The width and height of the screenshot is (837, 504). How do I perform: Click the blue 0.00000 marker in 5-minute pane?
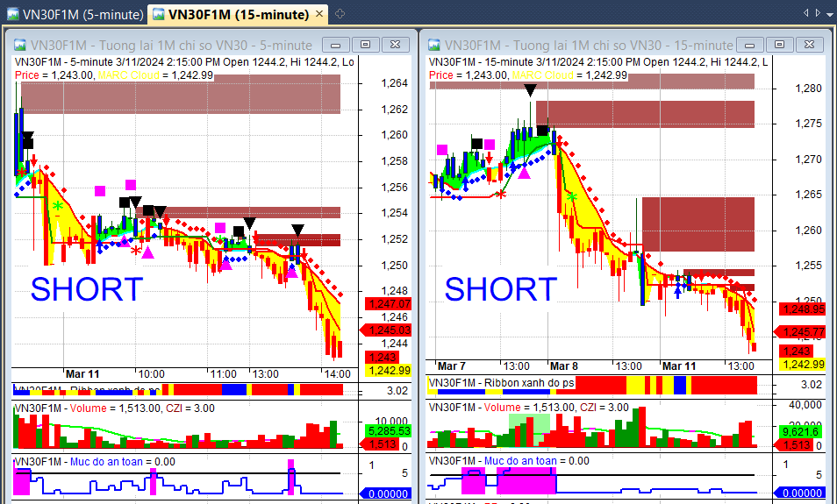coord(386,493)
